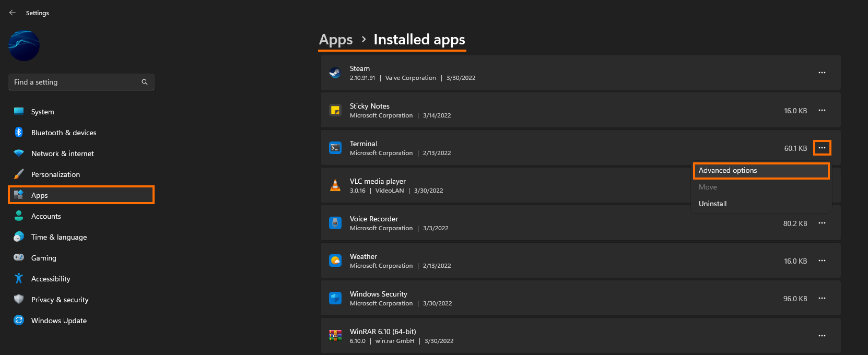The height and width of the screenshot is (355, 868).
Task: Choose Uninstall from the Terminal menu
Action: 761,204
